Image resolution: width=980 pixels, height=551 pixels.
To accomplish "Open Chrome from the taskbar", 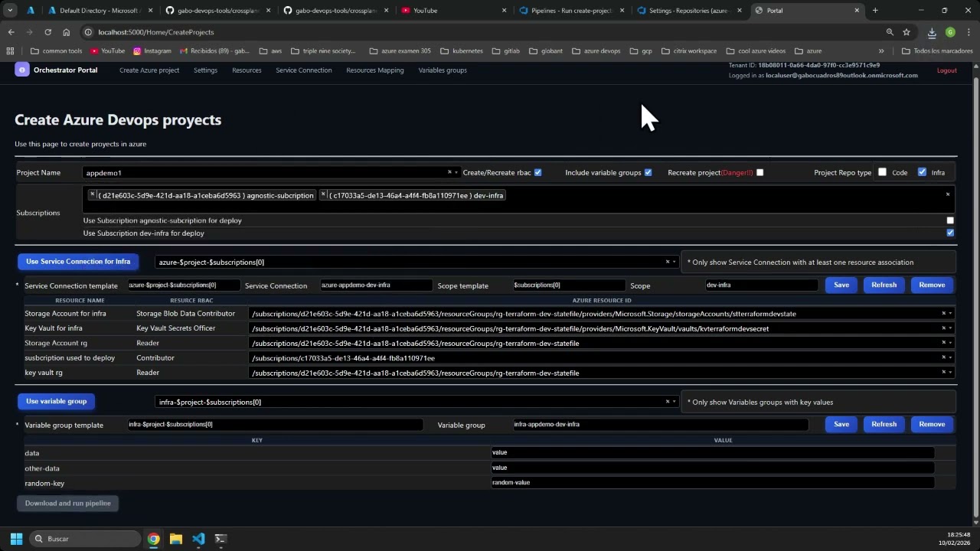I will point(154,539).
